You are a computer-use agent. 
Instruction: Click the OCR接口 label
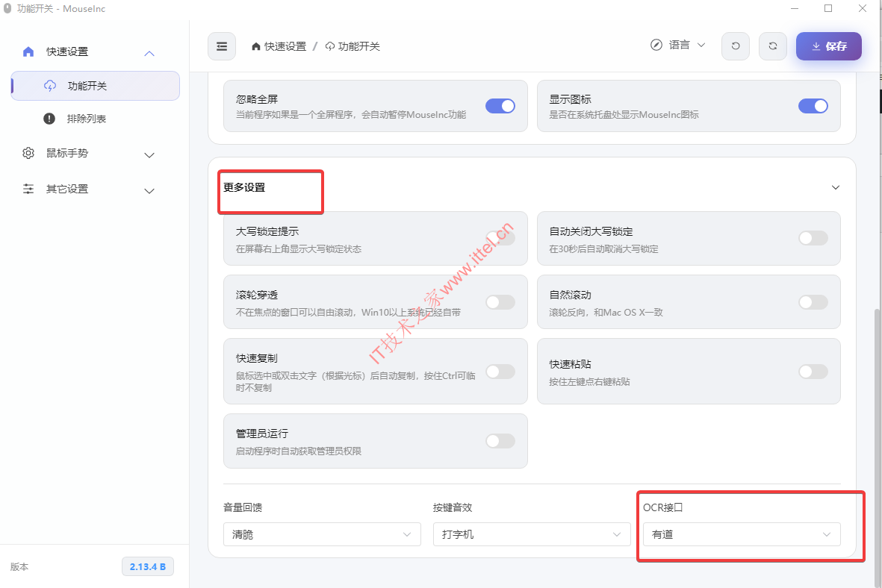point(662,507)
